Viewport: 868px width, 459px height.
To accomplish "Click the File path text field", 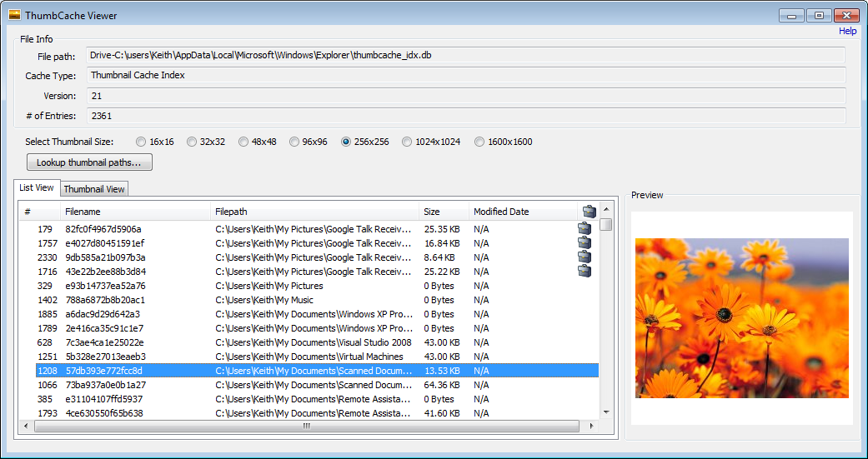I will pyautogui.click(x=465, y=56).
